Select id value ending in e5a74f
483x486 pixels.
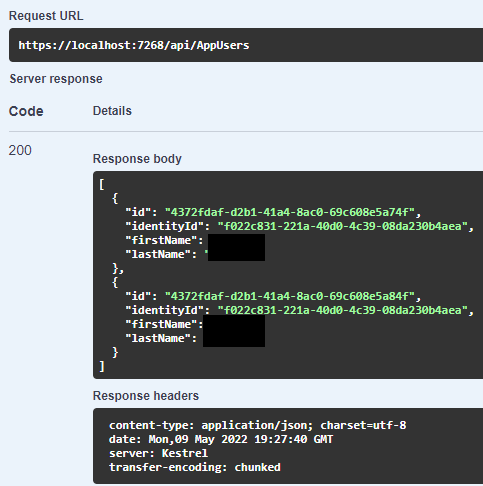(x=290, y=212)
